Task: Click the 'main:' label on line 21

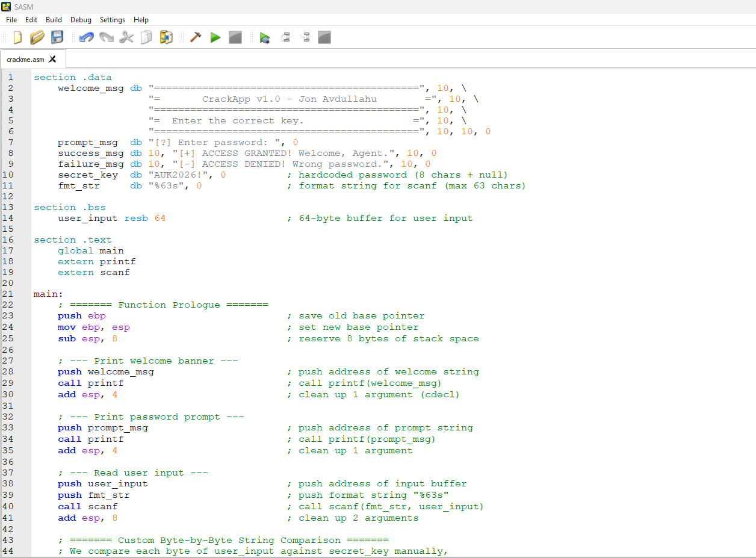Action: pos(49,294)
